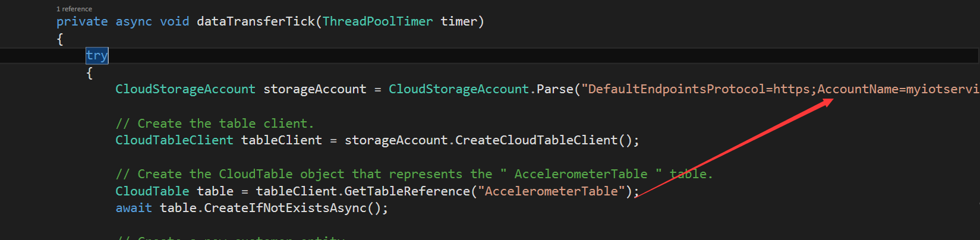Click the CreateIfNotExistsAsync method call
The image size is (980, 240).
click(285, 208)
